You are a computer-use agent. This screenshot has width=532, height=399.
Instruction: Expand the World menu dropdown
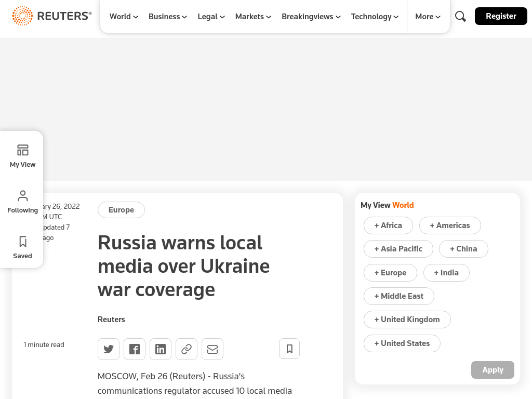[124, 17]
